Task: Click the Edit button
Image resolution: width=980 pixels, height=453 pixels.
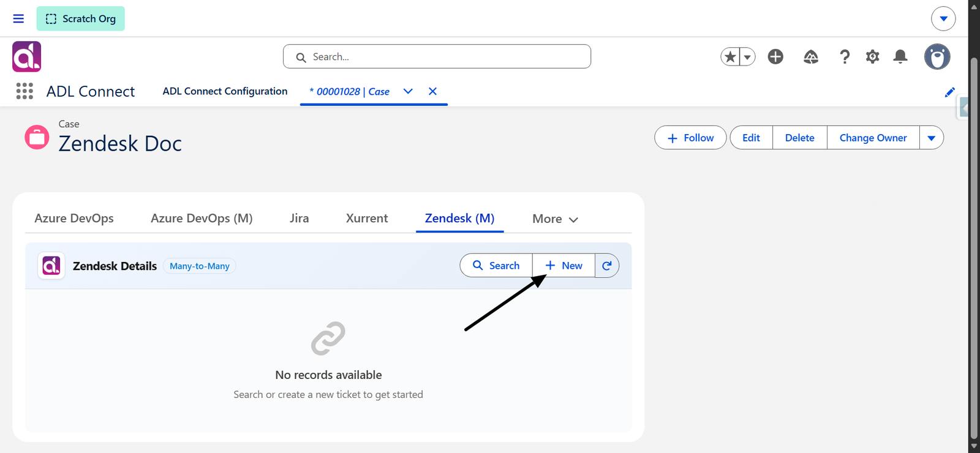Action: pyautogui.click(x=751, y=138)
